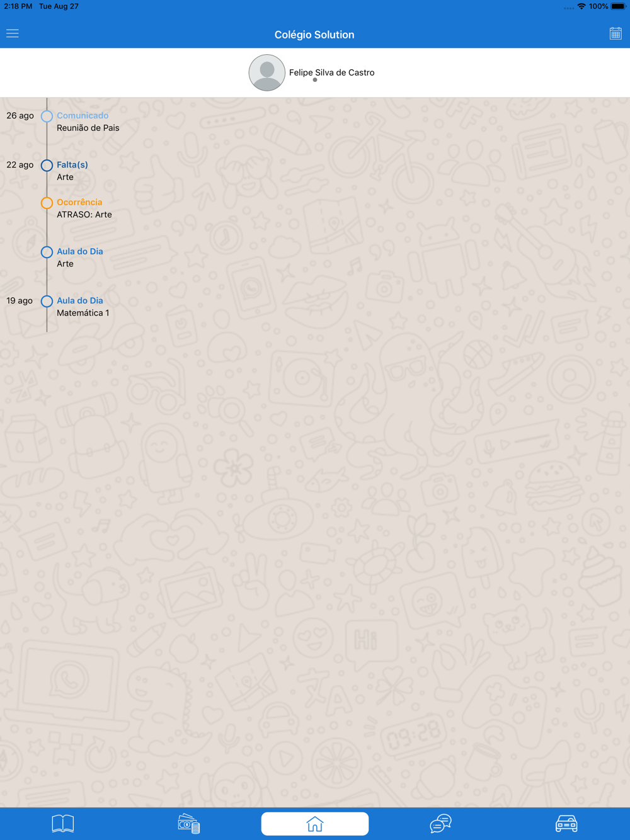Tap the page indicator dot under name
This screenshot has width=630, height=840.
(315, 80)
